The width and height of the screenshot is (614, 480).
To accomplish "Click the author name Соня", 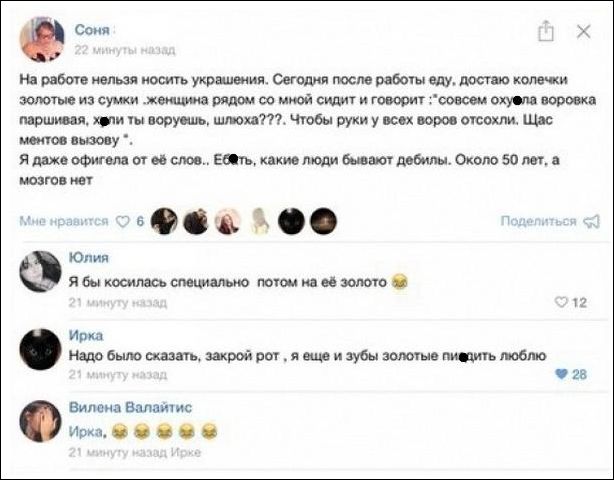I will (92, 30).
